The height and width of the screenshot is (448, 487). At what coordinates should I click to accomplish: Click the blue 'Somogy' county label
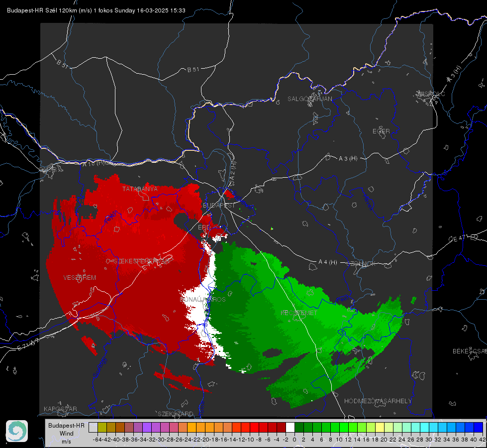pyautogui.click(x=99, y=367)
